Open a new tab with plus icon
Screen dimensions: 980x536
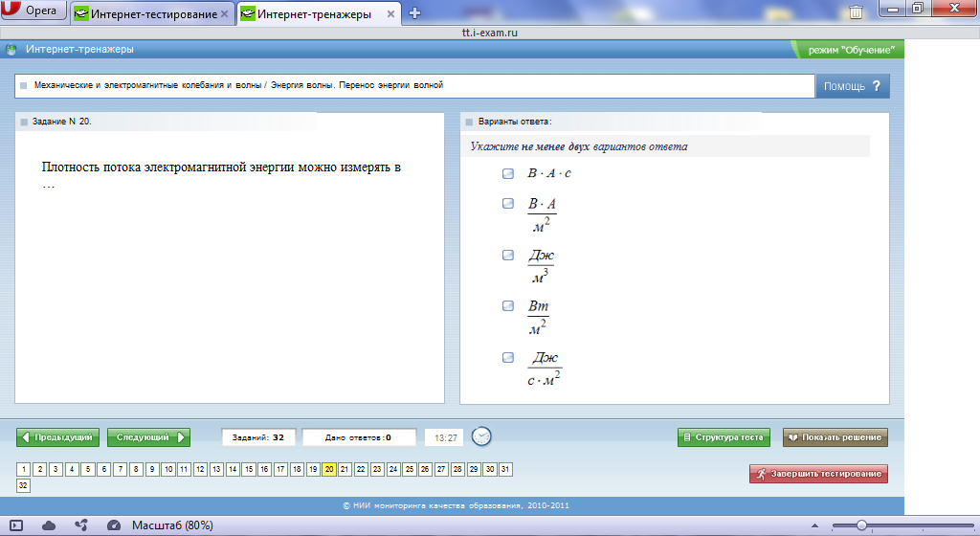coord(414,13)
